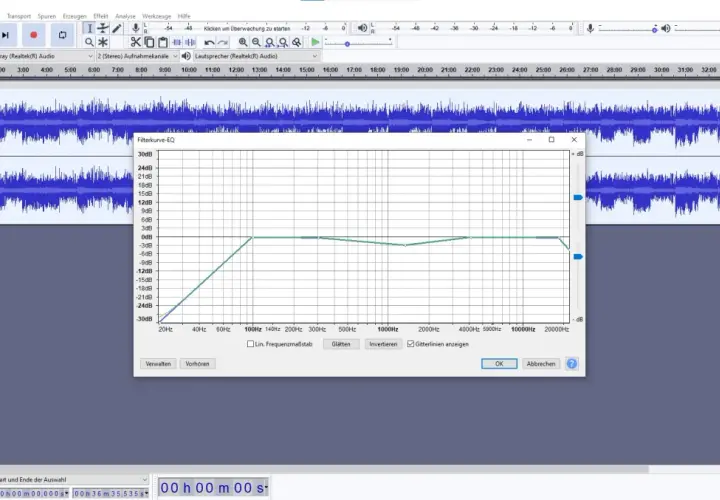This screenshot has height=500, width=720.
Task: Undo the last action
Action: pyautogui.click(x=209, y=42)
